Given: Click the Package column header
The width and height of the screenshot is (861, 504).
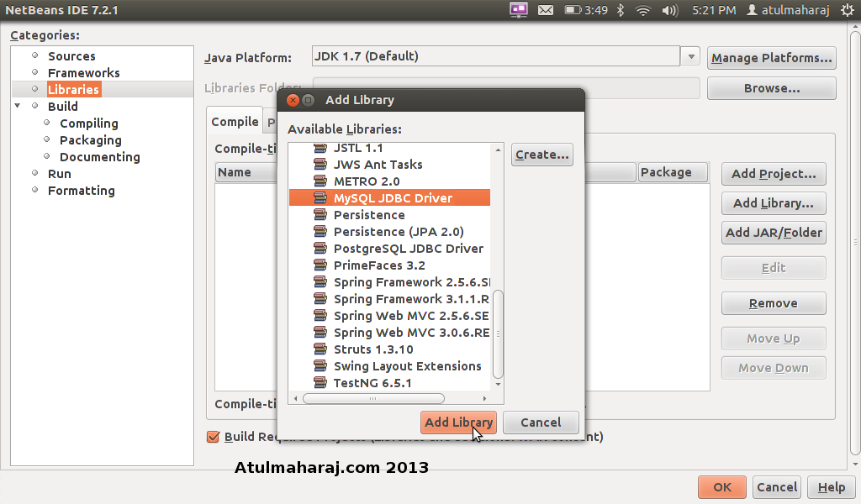Looking at the screenshot, I should (673, 172).
